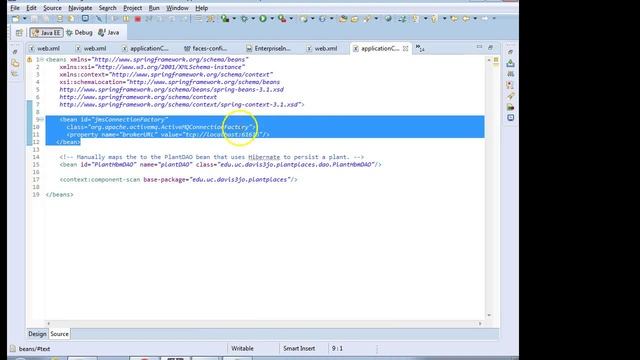The width and height of the screenshot is (640, 360).
Task: Click the PlantHbmDAO bean line 15
Action: [x=220, y=164]
